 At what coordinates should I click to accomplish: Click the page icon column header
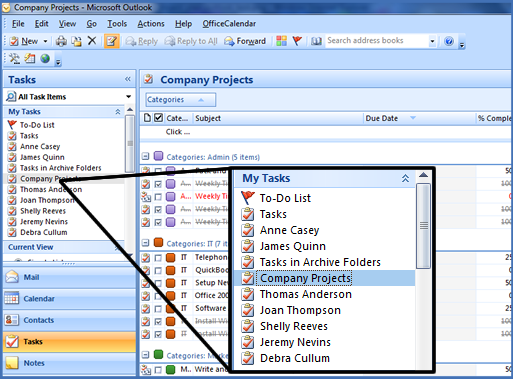tap(147, 118)
